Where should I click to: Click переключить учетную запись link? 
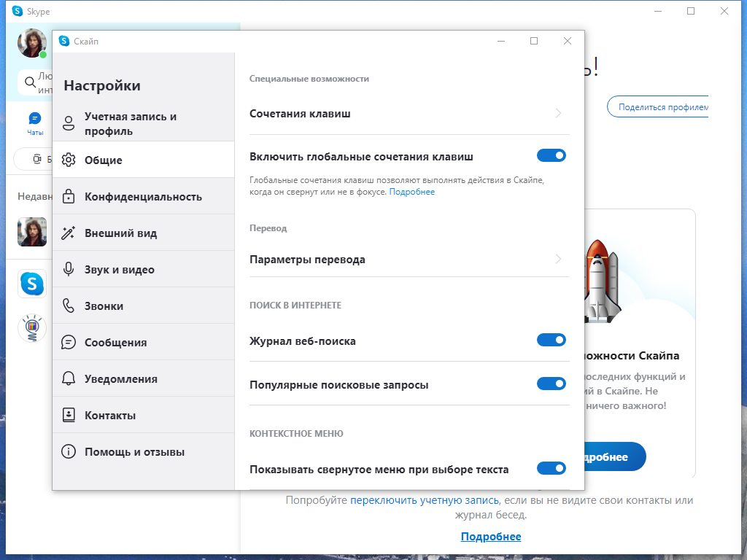425,500
